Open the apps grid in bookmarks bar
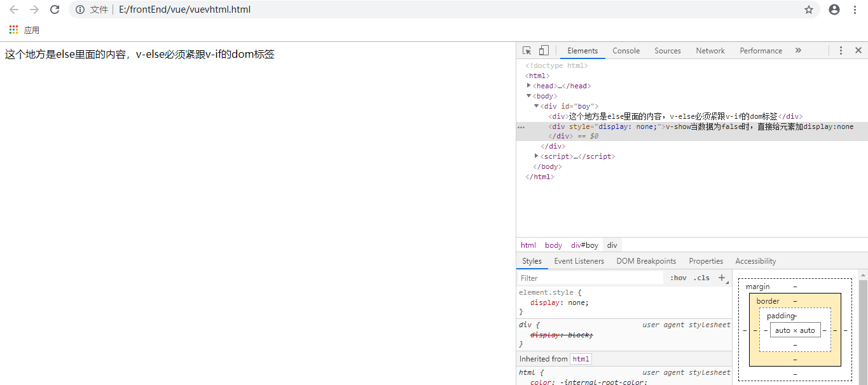 13,30
